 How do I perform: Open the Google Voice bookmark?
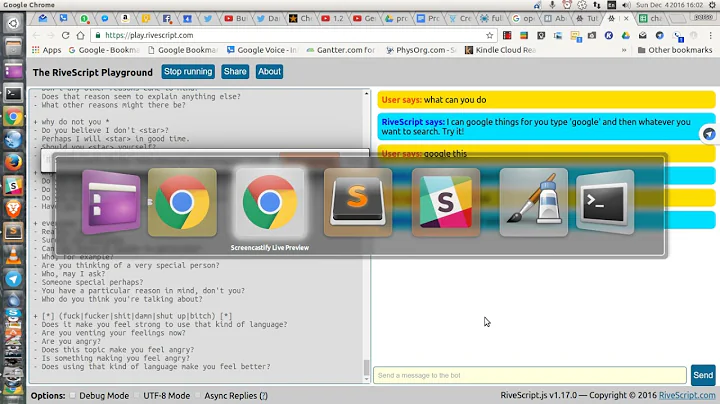click(263, 50)
